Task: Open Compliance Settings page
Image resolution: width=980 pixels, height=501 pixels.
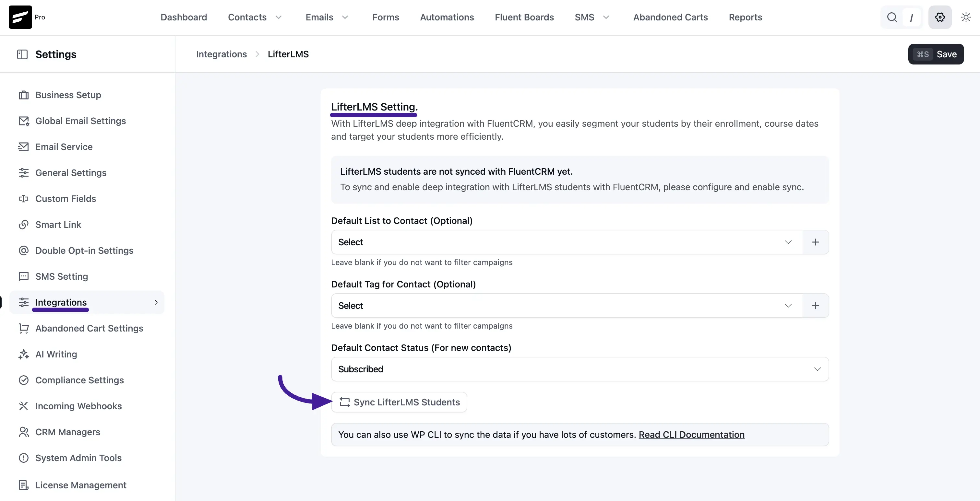Action: [79, 380]
